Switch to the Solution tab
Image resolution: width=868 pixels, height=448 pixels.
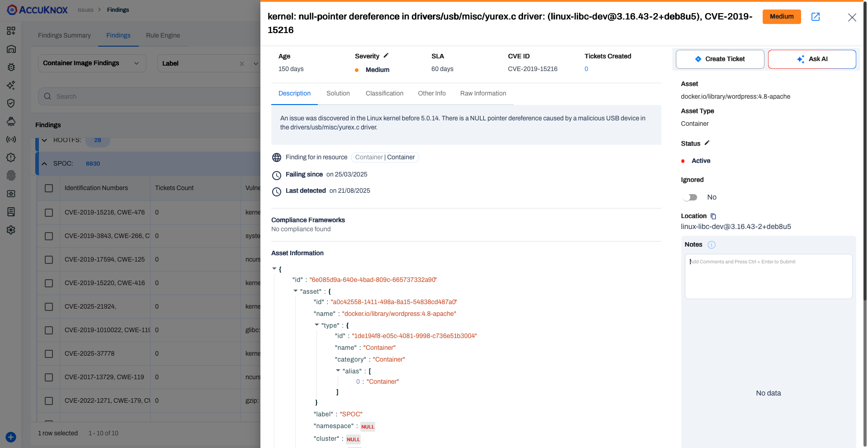(x=338, y=93)
